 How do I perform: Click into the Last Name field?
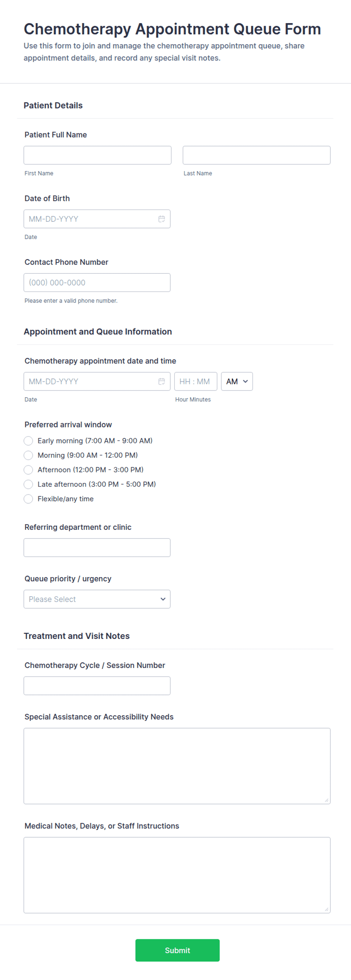(256, 155)
